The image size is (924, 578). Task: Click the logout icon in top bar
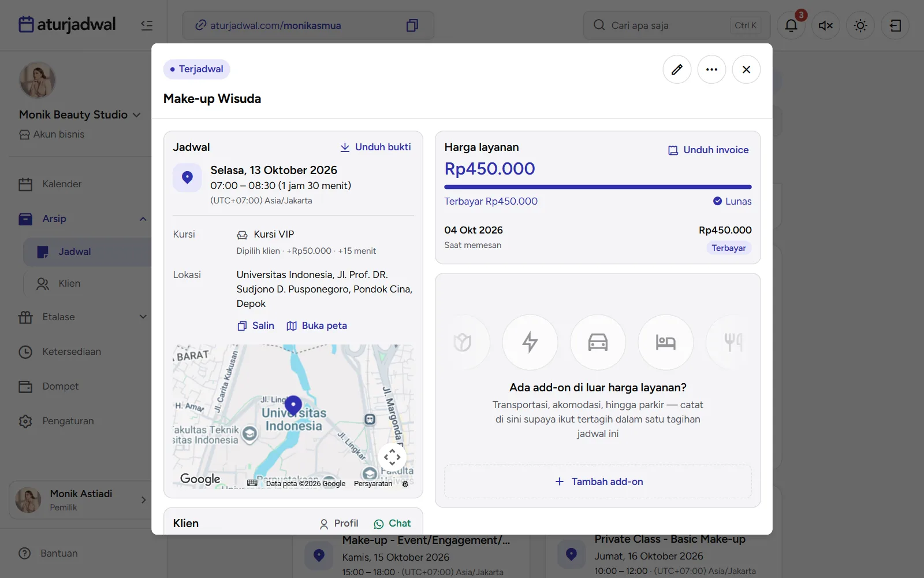tap(895, 25)
